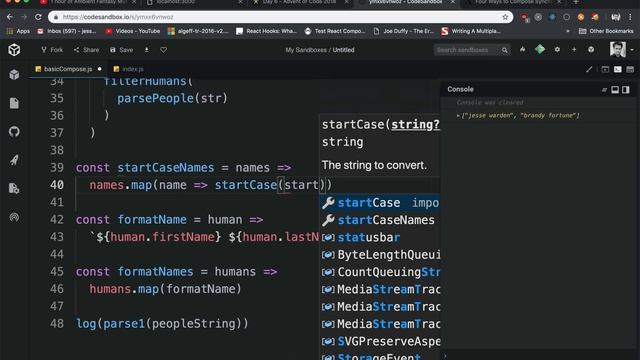Viewport: 640px width, 360px height.
Task: Click the Chrome address bar
Action: (282, 17)
